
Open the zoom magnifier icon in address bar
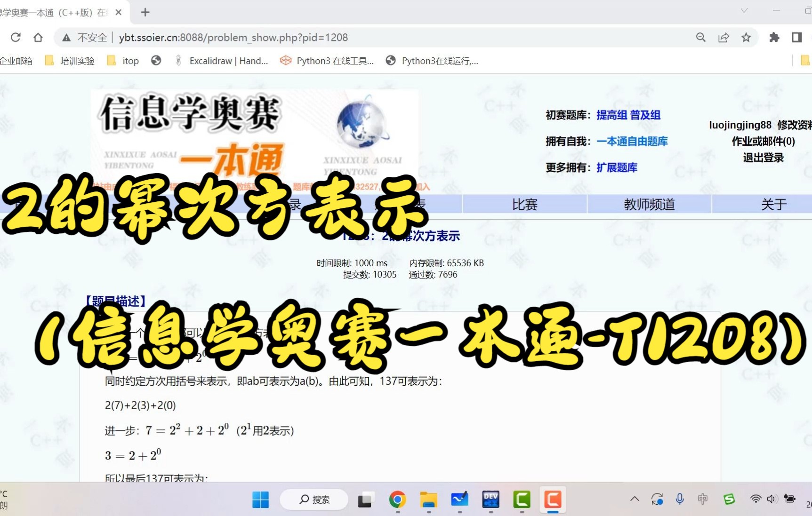pos(701,37)
